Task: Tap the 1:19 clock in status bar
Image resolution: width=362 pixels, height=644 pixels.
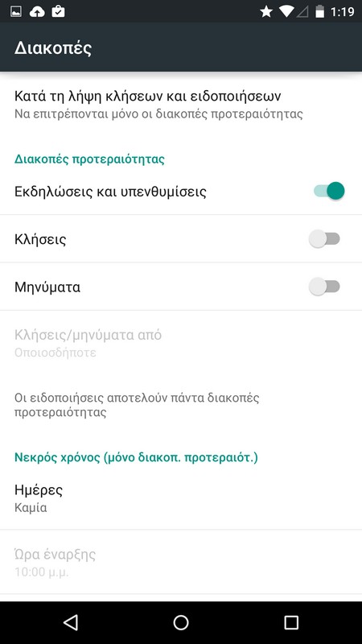Action: point(343,12)
